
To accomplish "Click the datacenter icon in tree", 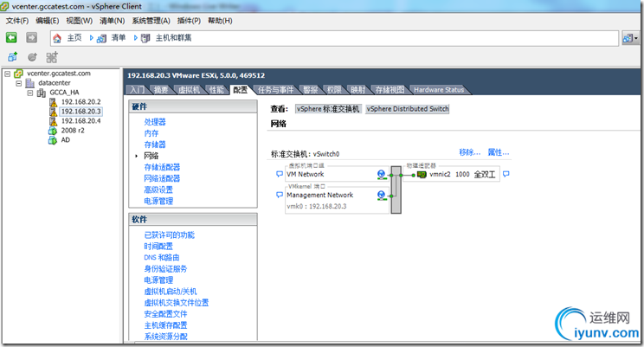I will point(30,83).
